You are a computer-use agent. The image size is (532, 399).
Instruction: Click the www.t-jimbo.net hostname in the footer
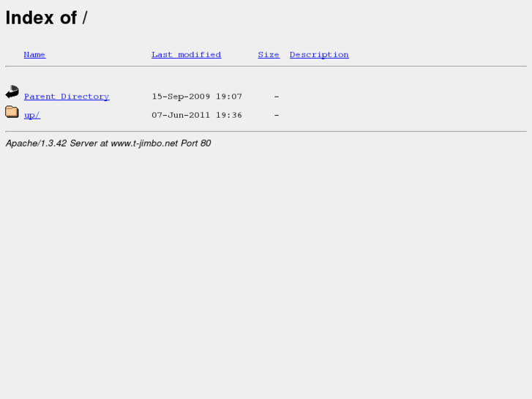pyautogui.click(x=144, y=143)
